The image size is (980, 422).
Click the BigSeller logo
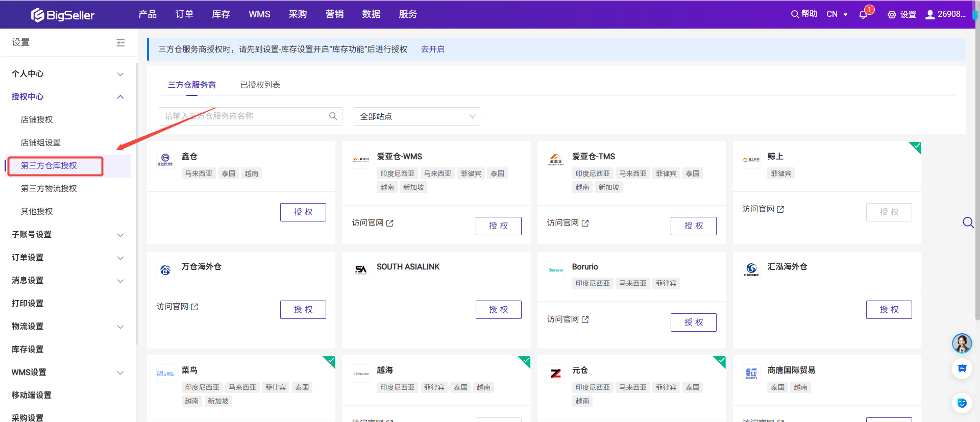(63, 15)
